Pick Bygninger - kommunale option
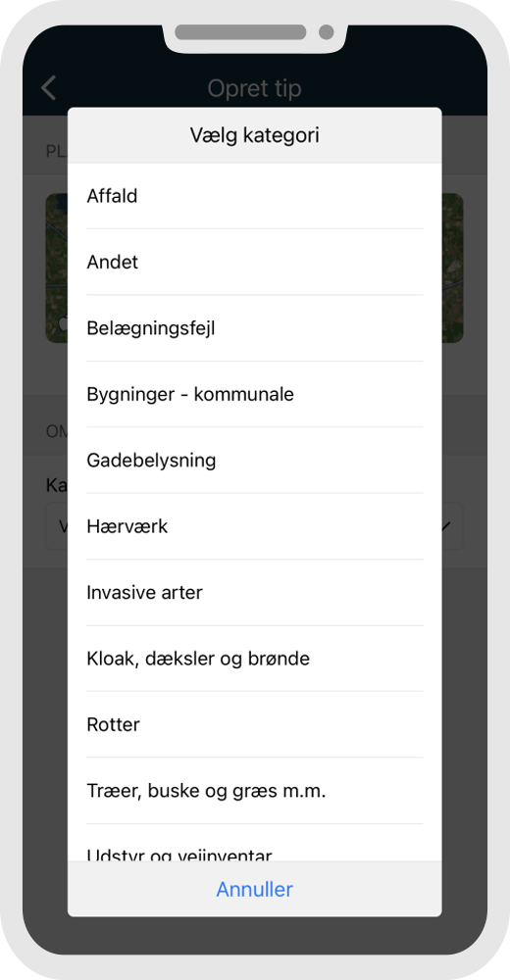 255,394
